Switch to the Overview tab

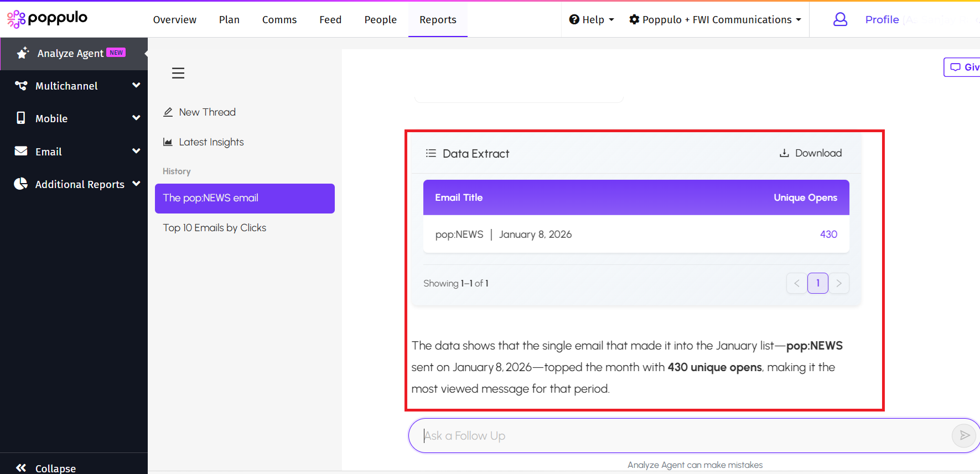click(174, 19)
